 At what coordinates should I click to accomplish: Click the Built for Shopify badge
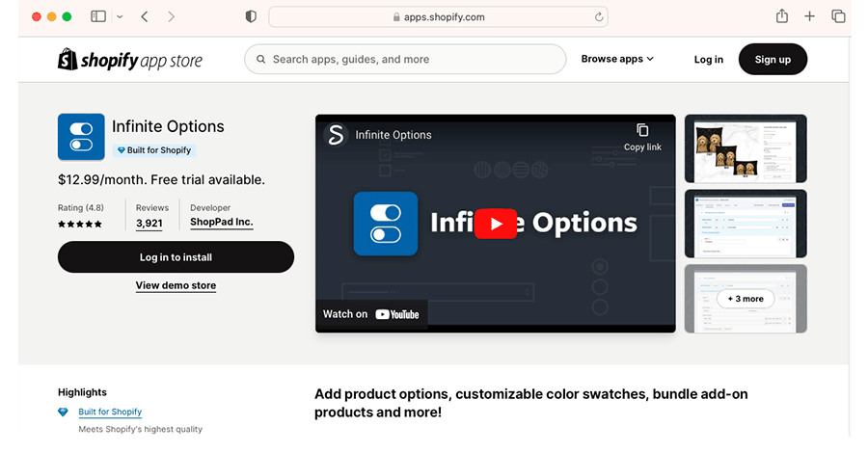point(154,150)
